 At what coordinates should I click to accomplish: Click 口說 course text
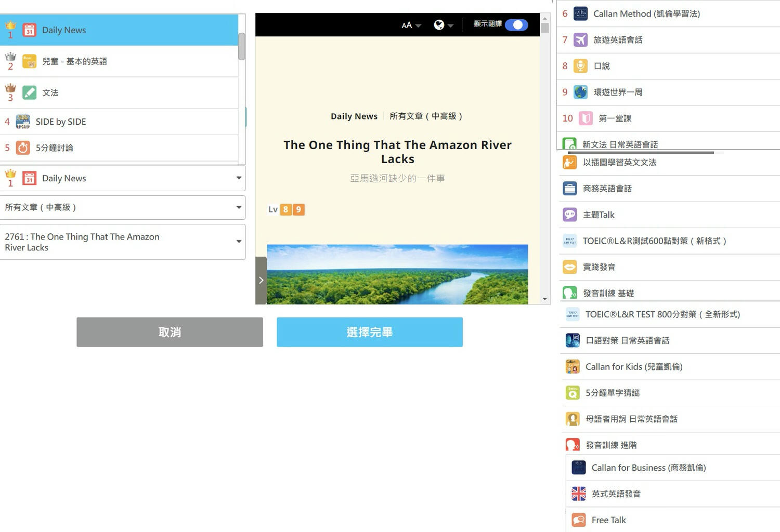[x=602, y=66]
